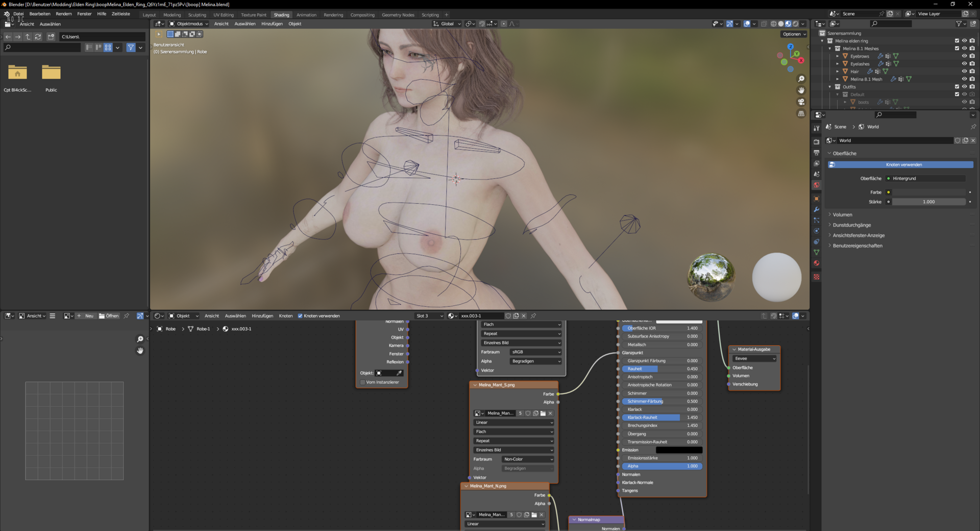Hide the Melina 8.1 Mesh object
The image size is (980, 531).
[964, 79]
